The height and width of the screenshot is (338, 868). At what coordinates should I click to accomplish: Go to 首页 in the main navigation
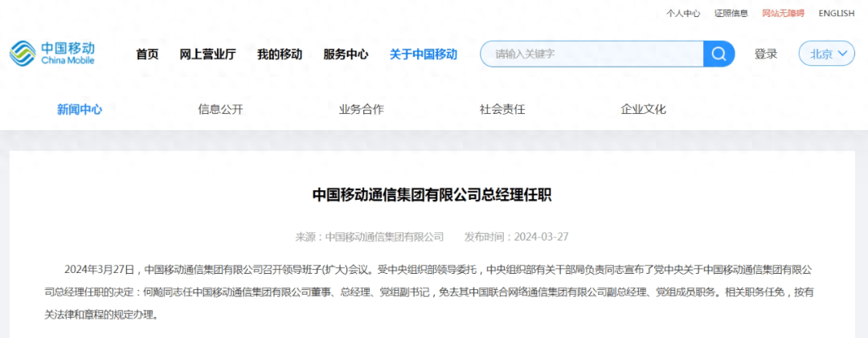[147, 54]
